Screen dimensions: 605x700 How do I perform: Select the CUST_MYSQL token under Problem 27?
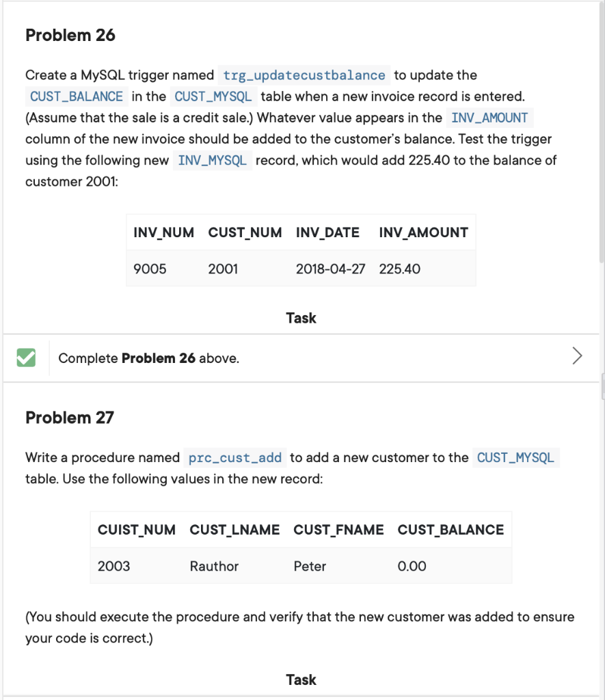click(515, 457)
